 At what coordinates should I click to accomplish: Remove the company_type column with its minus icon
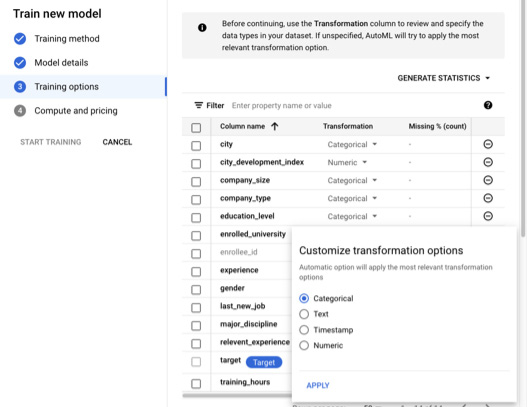coord(488,198)
